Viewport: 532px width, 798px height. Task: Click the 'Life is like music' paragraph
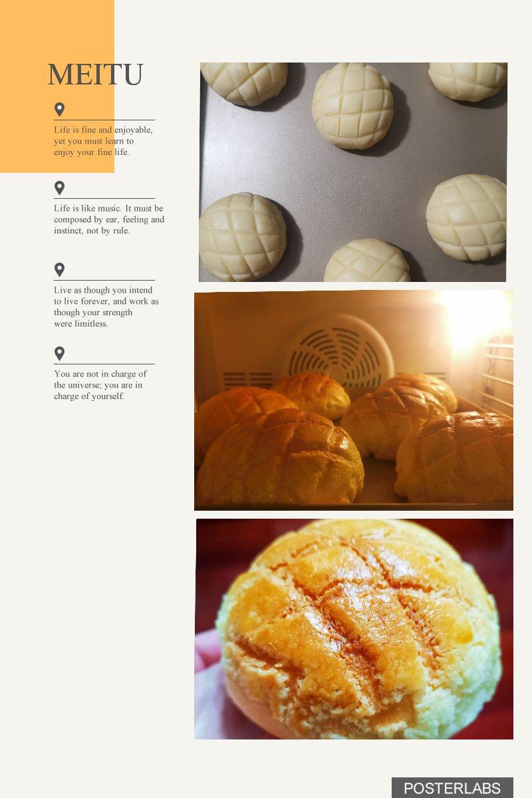click(109, 219)
